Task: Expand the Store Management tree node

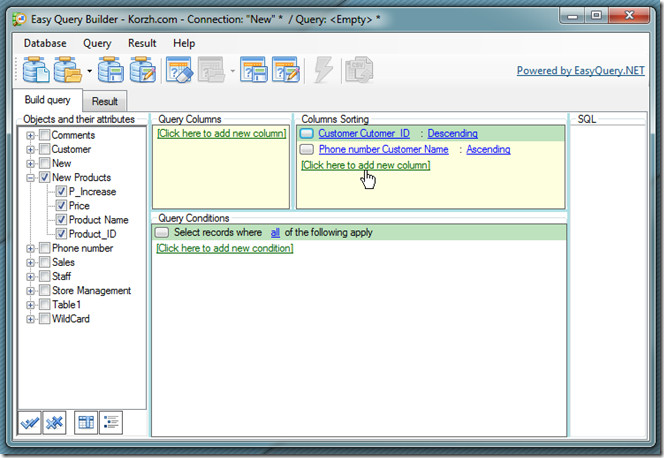Action: (30, 291)
